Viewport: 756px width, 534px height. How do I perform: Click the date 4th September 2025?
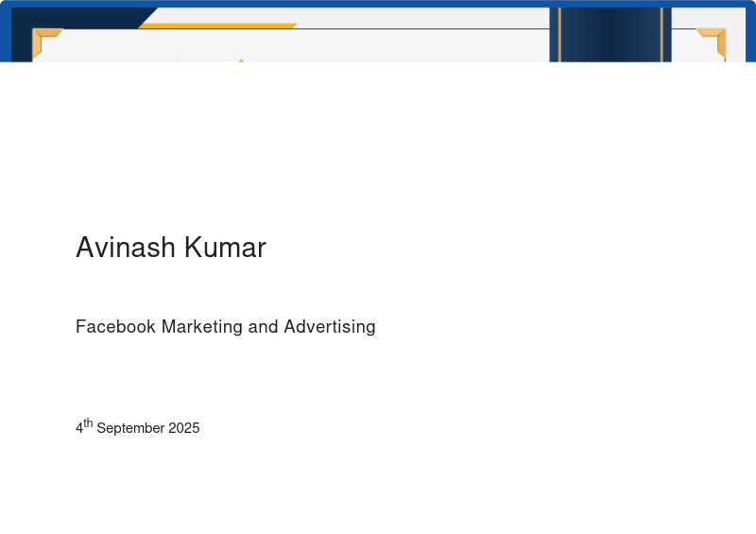(137, 428)
